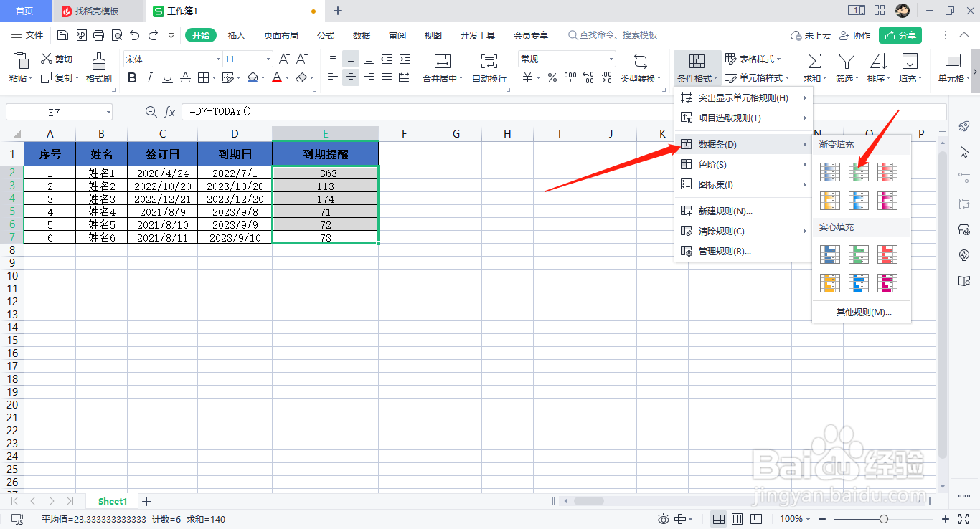Click the Undo arrow icon
980x529 pixels.
tap(134, 35)
